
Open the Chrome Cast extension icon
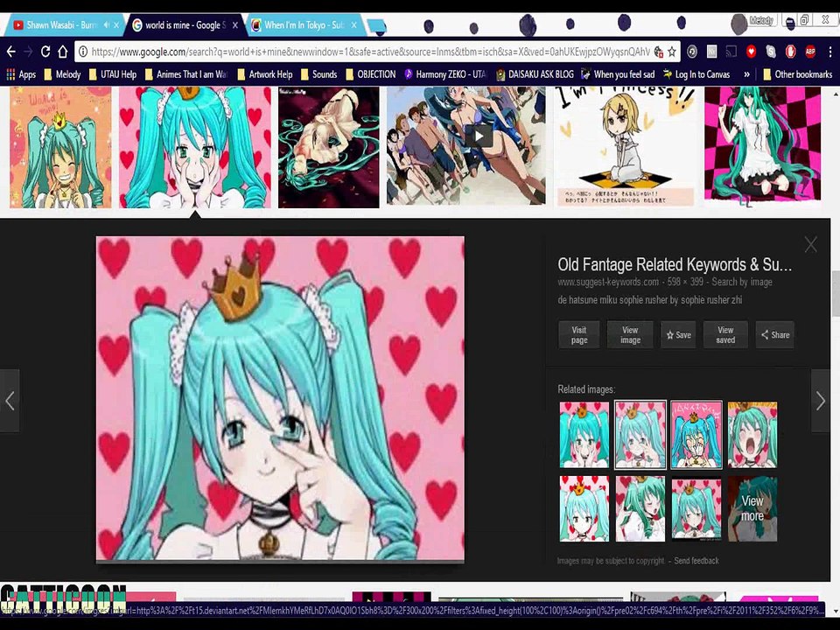(731, 52)
